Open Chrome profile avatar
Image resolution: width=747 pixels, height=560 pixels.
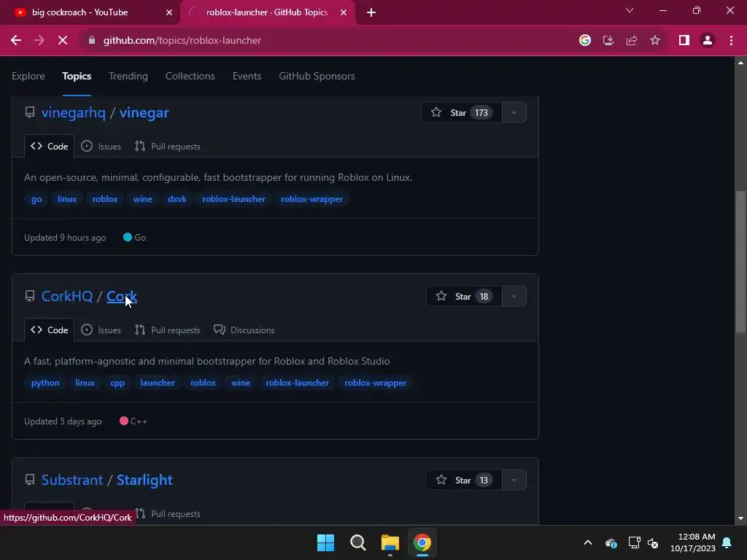tap(708, 41)
